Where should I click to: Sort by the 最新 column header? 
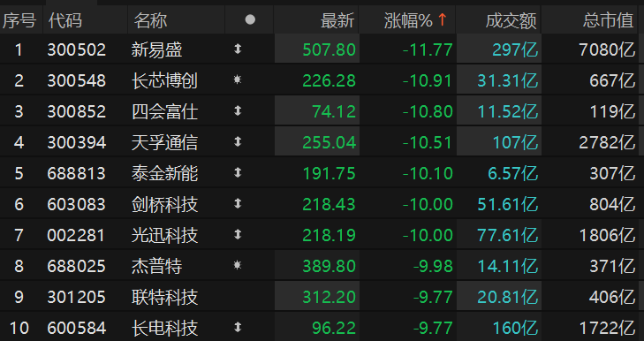pos(337,20)
